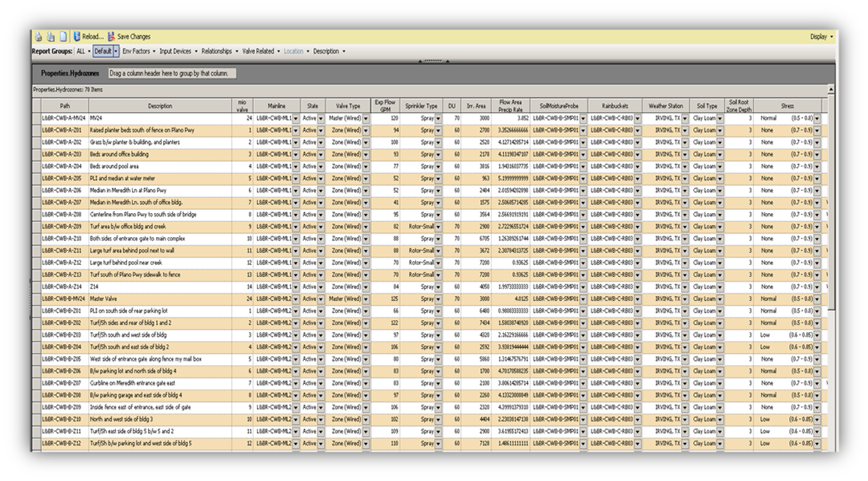Select the 'Grass b/w planter & building' description cell

click(x=160, y=142)
